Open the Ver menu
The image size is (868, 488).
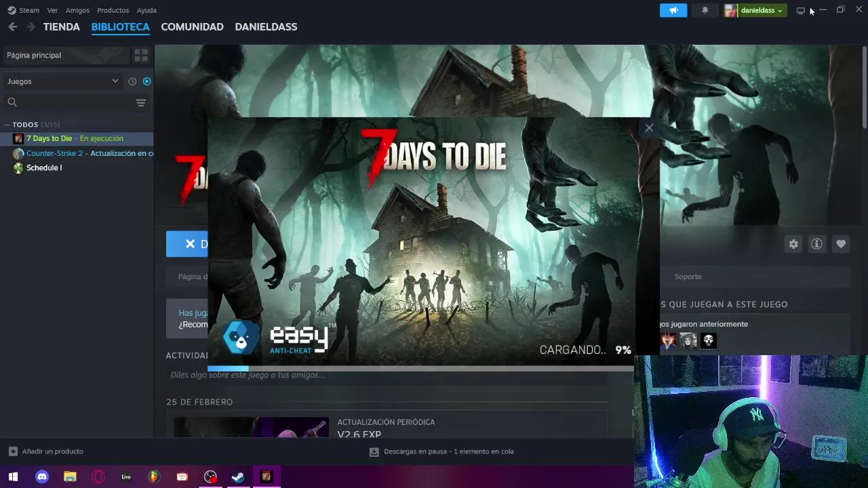click(x=52, y=10)
